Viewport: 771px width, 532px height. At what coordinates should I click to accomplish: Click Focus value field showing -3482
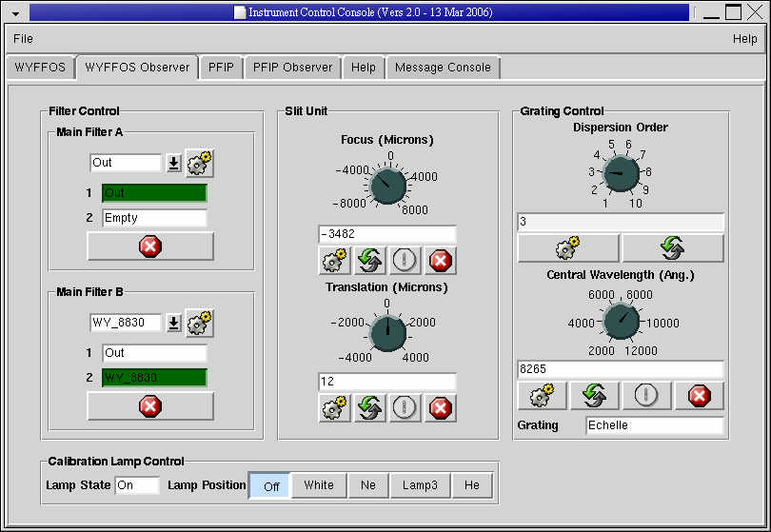pyautogui.click(x=387, y=234)
